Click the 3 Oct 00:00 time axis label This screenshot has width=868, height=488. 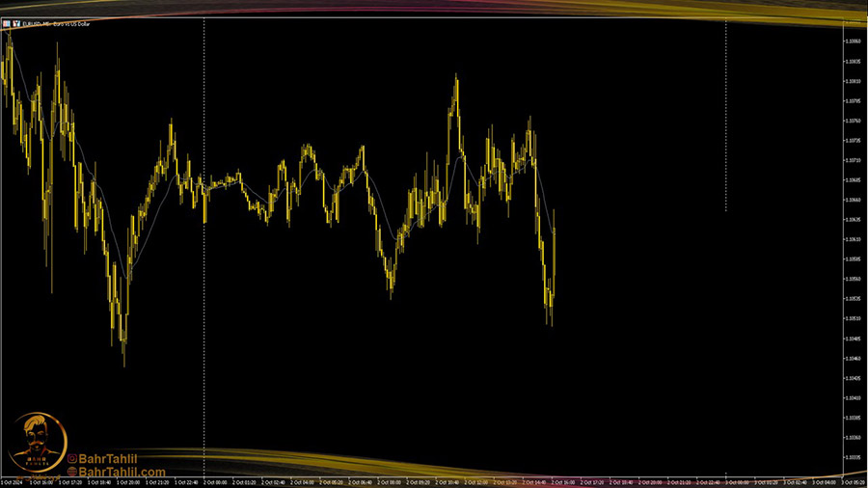click(x=736, y=480)
